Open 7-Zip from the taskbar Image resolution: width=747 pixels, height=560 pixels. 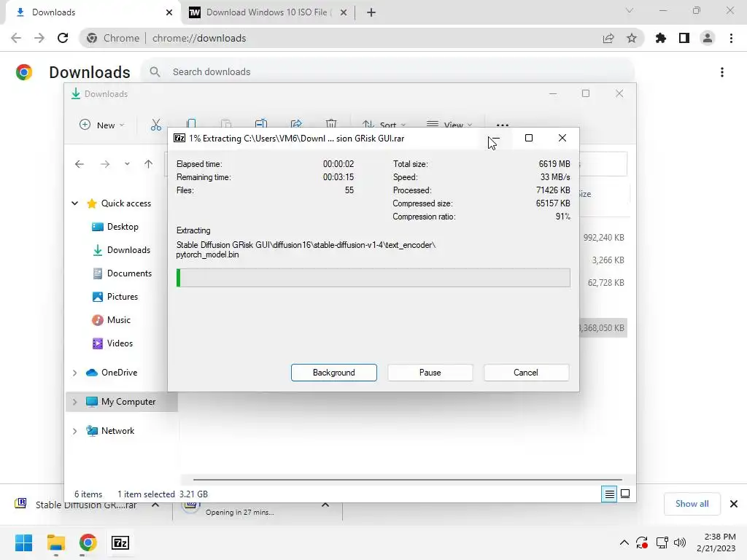pos(120,542)
